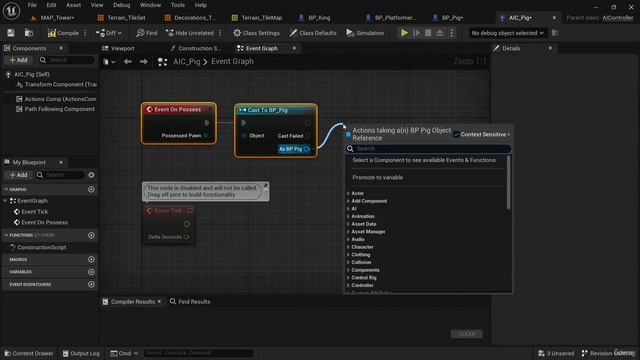640x360 pixels.
Task: Play the level in editor
Action: pyautogui.click(x=404, y=33)
